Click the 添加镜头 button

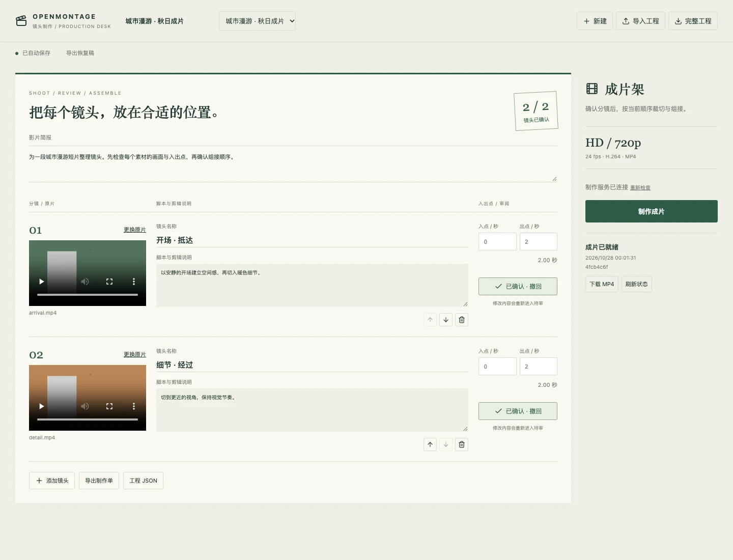52,481
